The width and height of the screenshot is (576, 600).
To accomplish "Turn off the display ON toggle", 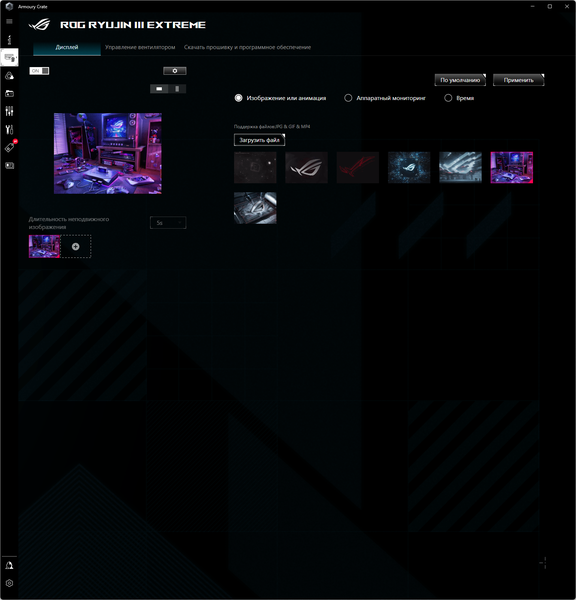I will pyautogui.click(x=39, y=71).
